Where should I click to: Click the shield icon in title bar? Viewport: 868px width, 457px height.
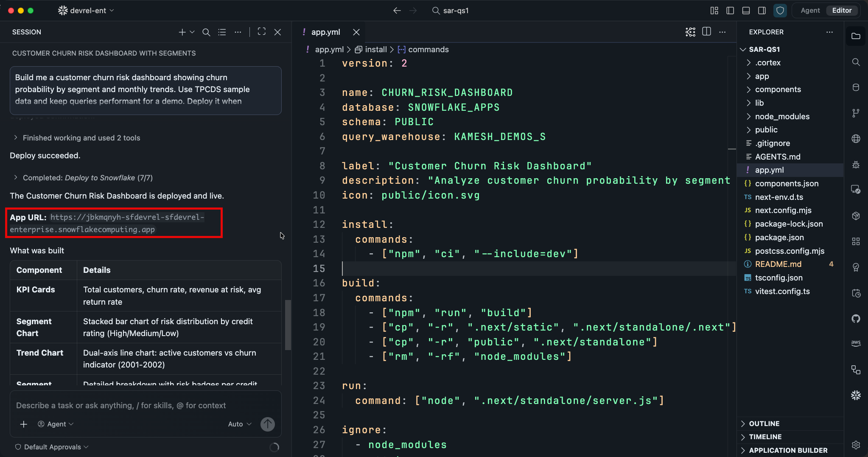click(x=780, y=11)
